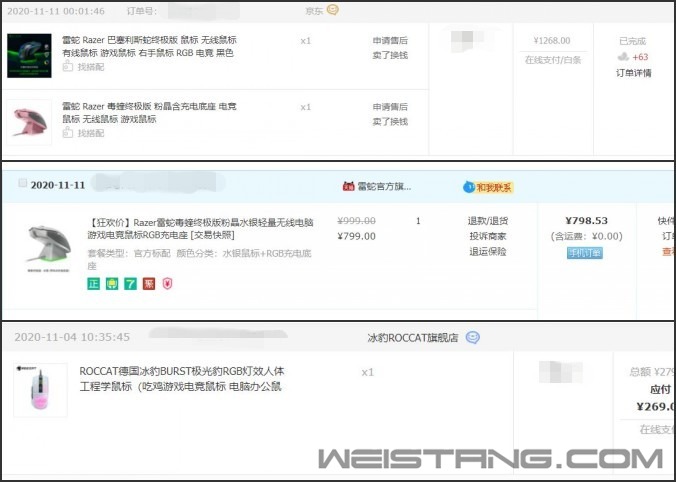
Task: Click the reward points icon beside +63
Action: pyautogui.click(x=623, y=56)
